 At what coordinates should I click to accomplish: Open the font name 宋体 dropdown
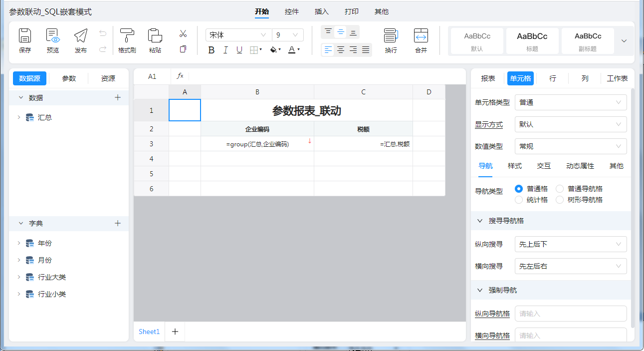238,35
